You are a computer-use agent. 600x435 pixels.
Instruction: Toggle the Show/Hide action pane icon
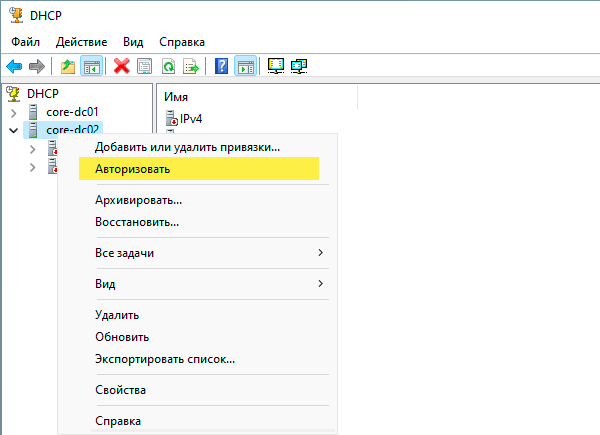245,66
